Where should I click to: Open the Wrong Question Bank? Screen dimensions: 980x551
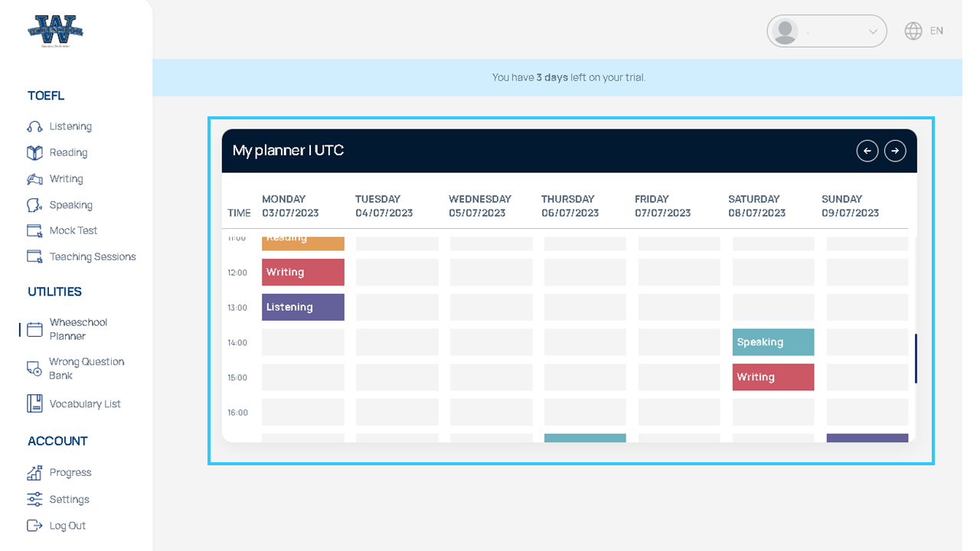pos(87,368)
